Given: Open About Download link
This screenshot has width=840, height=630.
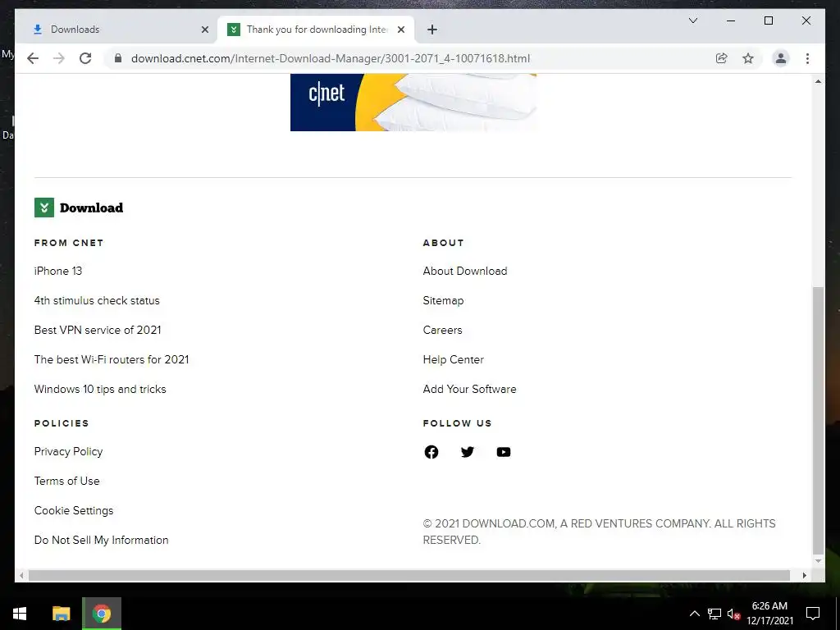Looking at the screenshot, I should tap(465, 271).
